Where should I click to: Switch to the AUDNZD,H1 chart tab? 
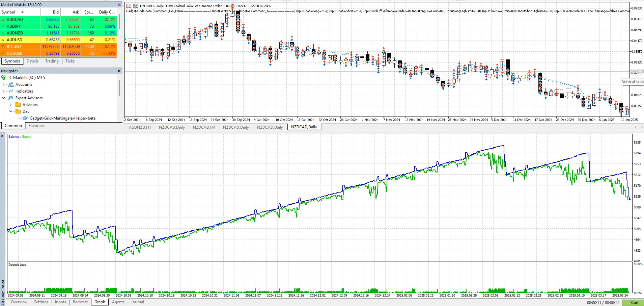[140, 127]
